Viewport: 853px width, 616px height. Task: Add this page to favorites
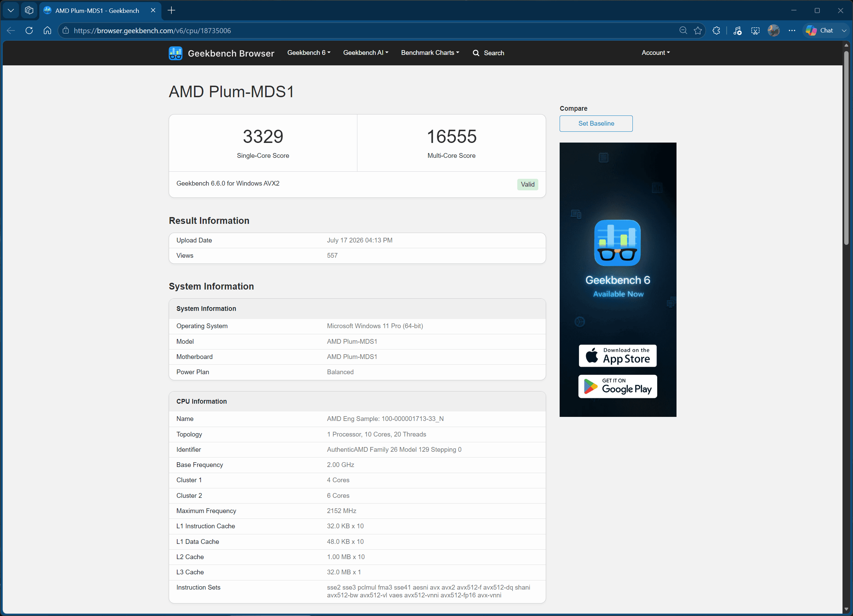tap(698, 30)
